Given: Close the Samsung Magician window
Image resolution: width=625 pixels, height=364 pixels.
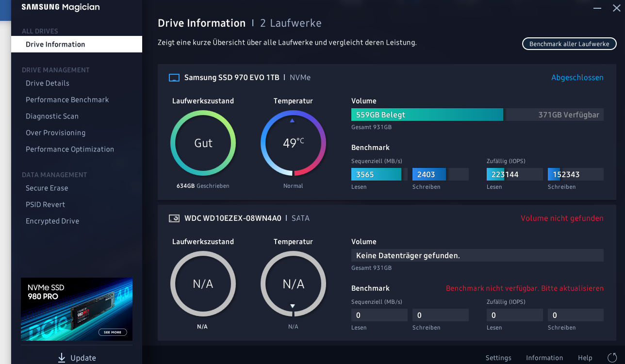Looking at the screenshot, I should (616, 8).
